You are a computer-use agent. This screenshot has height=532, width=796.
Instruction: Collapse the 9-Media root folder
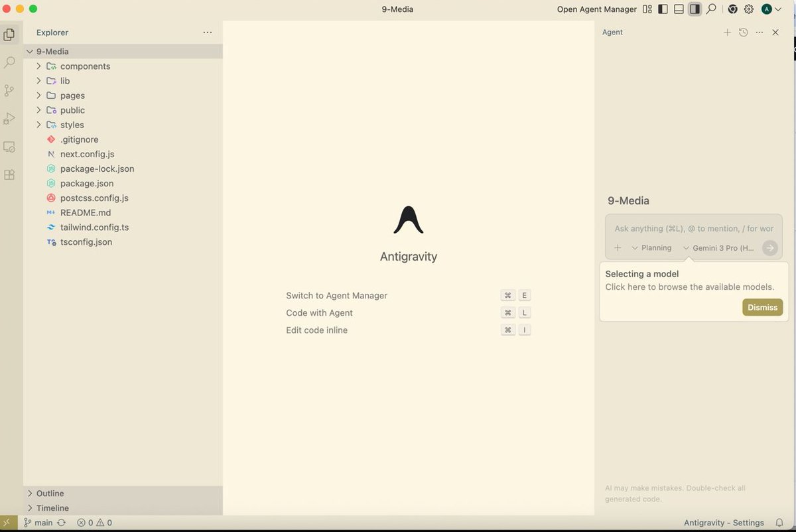[123, 51]
